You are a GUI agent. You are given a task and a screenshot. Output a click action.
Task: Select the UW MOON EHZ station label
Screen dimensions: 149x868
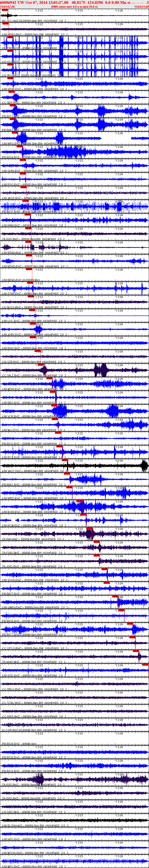35,853
